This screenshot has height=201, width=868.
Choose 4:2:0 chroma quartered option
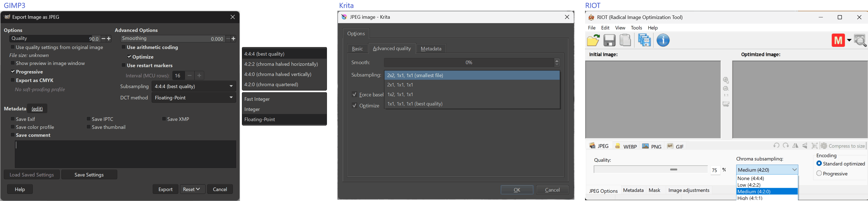[x=284, y=85]
